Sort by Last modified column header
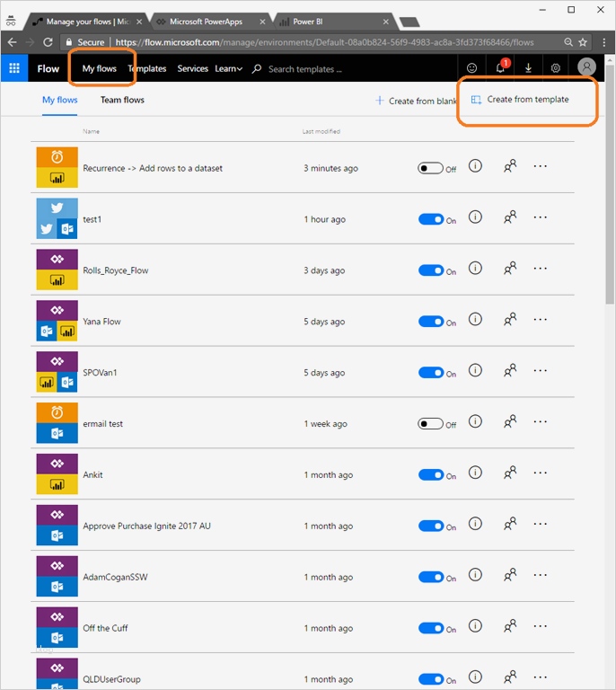This screenshot has height=690, width=616. point(321,131)
